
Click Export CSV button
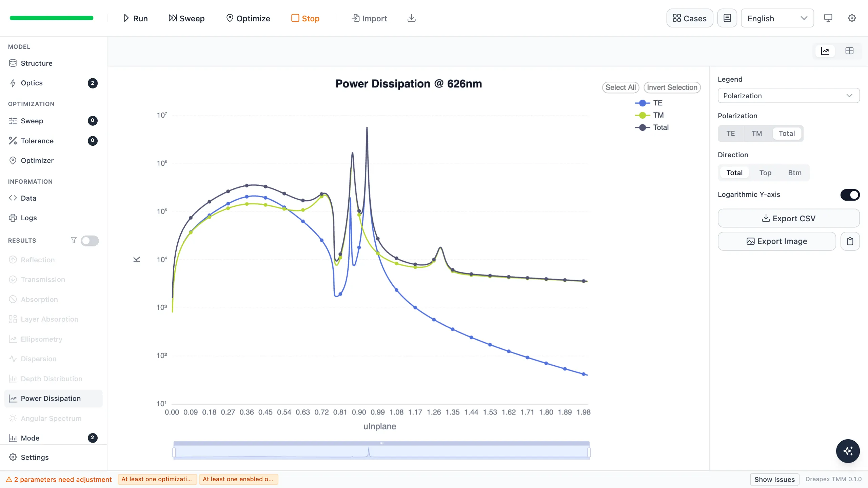(788, 218)
